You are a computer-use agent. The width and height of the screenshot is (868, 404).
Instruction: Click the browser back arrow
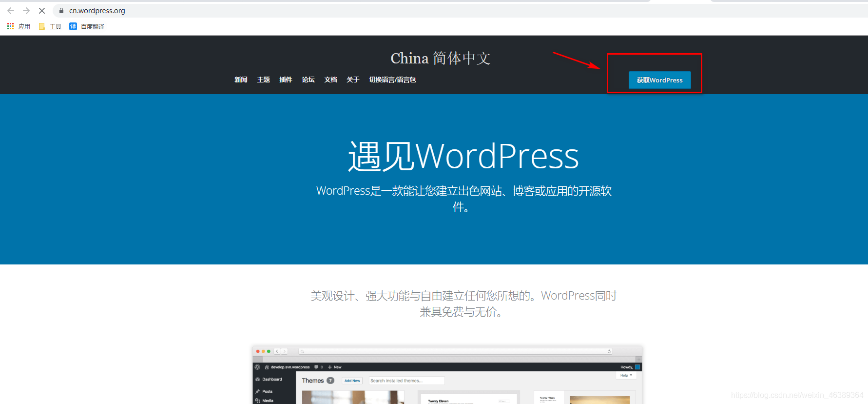[11, 11]
